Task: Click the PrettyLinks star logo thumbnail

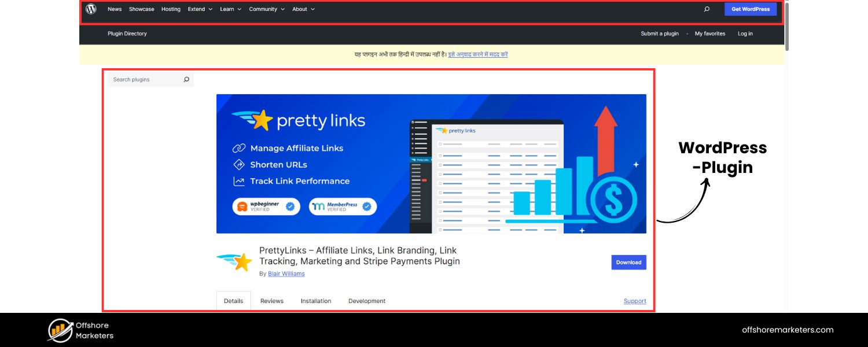Action: click(x=234, y=260)
